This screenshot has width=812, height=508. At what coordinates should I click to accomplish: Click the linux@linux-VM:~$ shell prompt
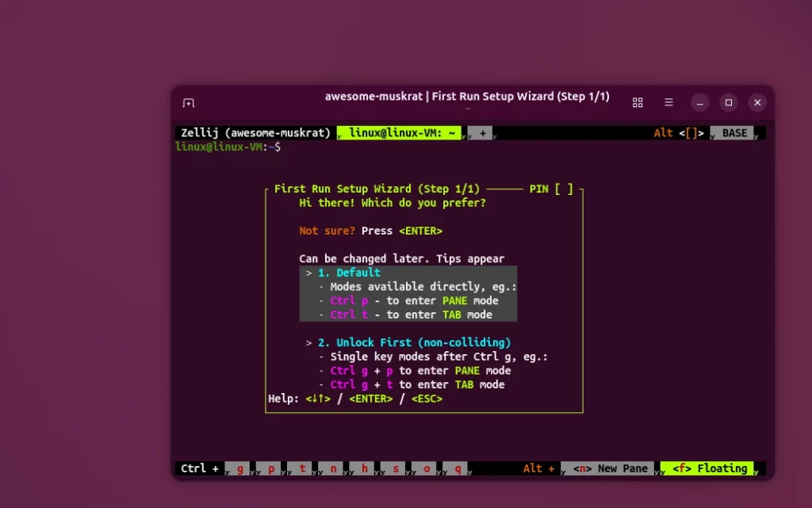pyautogui.click(x=228, y=147)
